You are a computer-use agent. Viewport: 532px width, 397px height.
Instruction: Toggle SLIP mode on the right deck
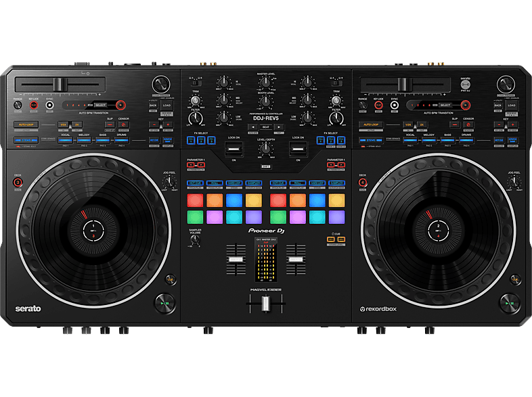pyautogui.click(x=455, y=124)
